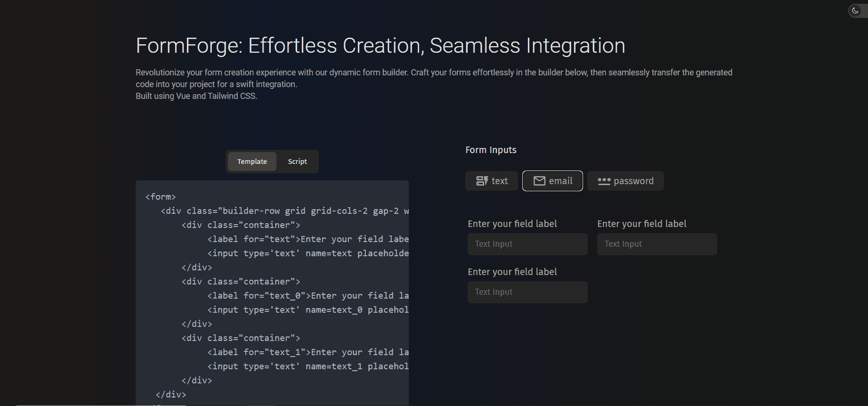This screenshot has height=406, width=868.
Task: Click the opening <form> code line
Action: [161, 197]
